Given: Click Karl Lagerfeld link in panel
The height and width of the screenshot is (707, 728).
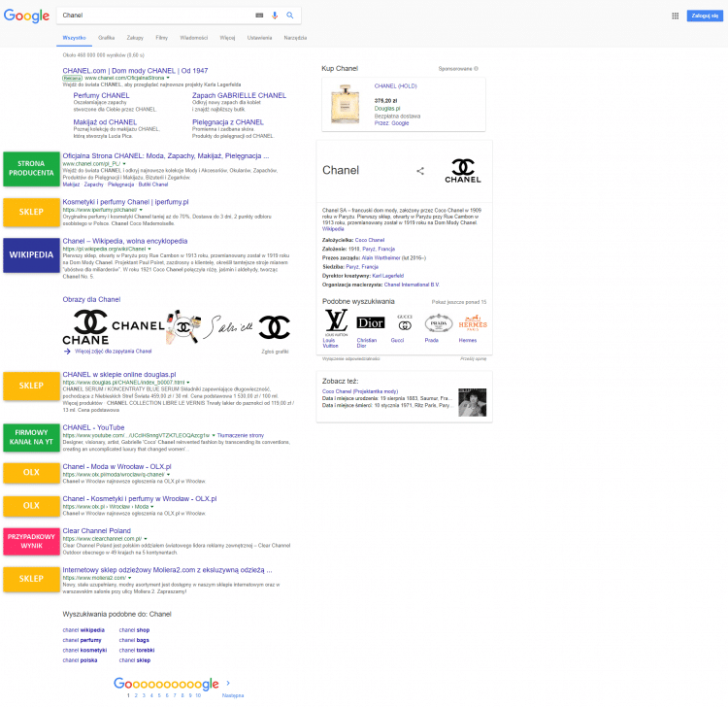Looking at the screenshot, I should click(x=387, y=276).
